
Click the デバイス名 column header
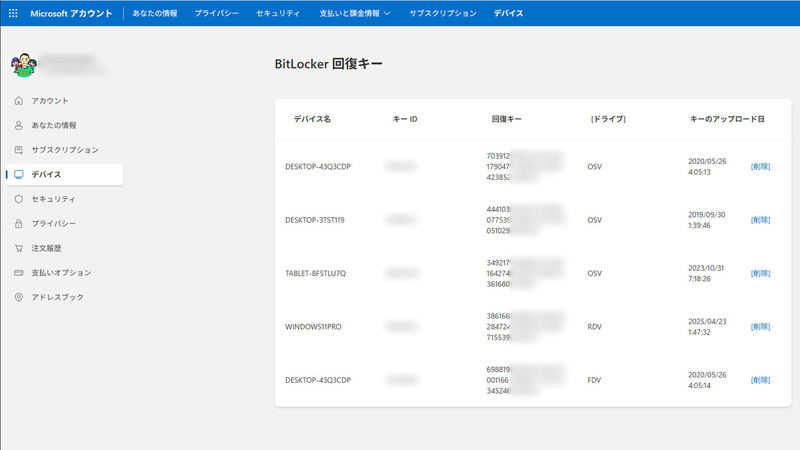click(312, 119)
